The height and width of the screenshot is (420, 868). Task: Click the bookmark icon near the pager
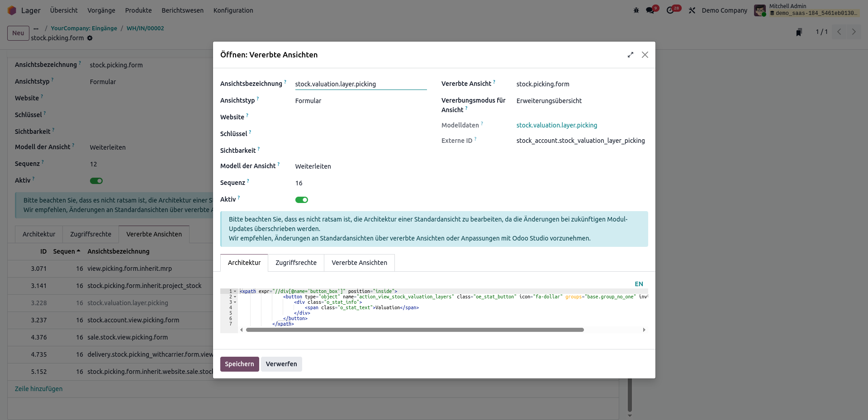799,32
